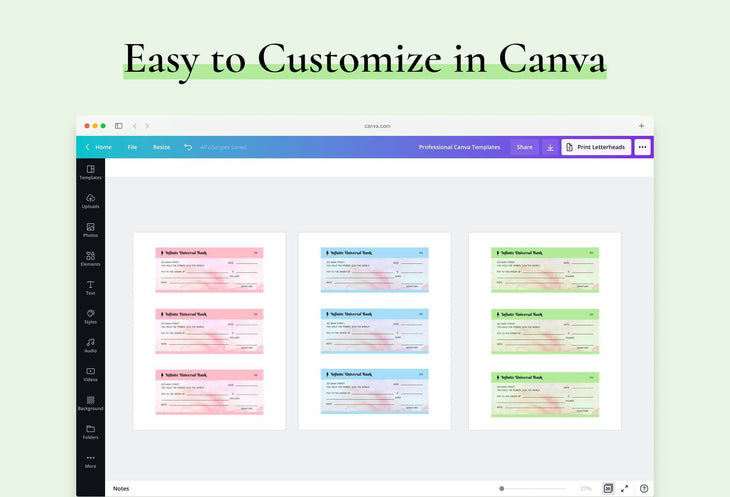This screenshot has height=497, width=730.
Task: Open the File menu
Action: [132, 147]
